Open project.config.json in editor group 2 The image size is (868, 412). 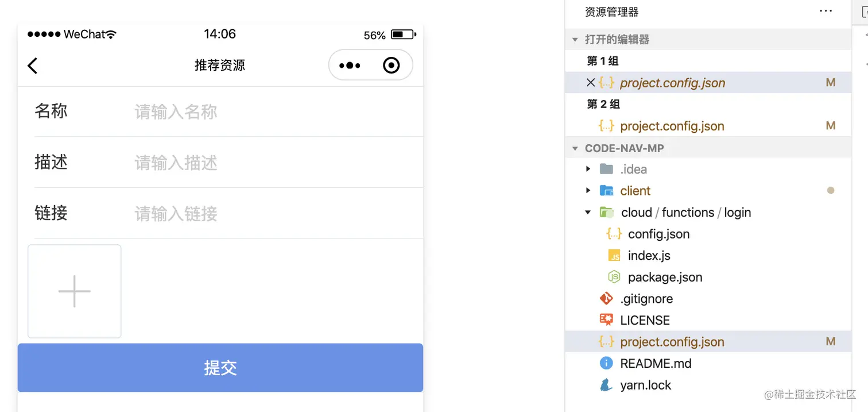click(x=672, y=126)
